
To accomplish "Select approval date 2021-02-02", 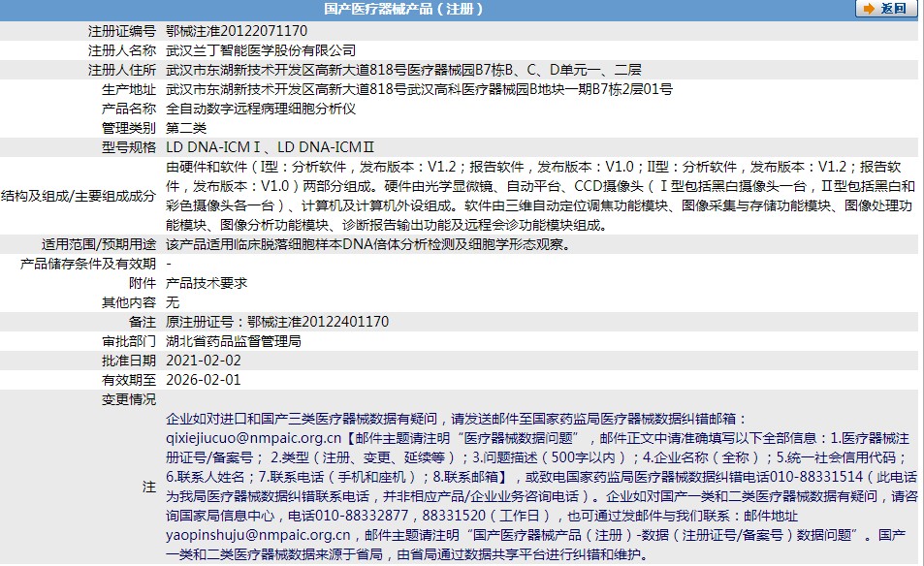I will click(204, 361).
